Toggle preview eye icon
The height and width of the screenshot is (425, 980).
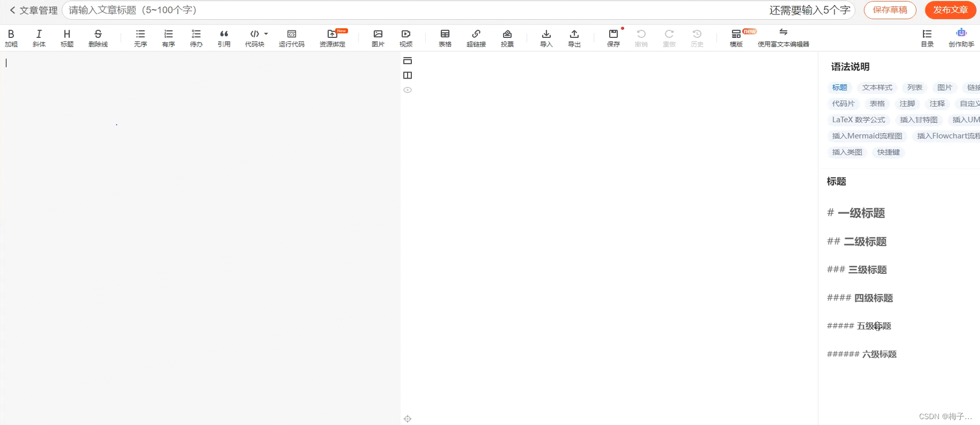(408, 90)
